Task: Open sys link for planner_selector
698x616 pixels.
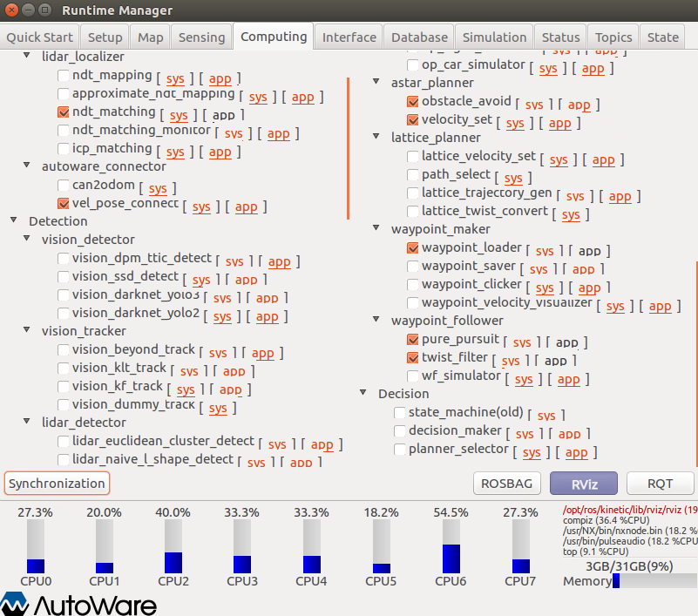Action: (x=532, y=453)
